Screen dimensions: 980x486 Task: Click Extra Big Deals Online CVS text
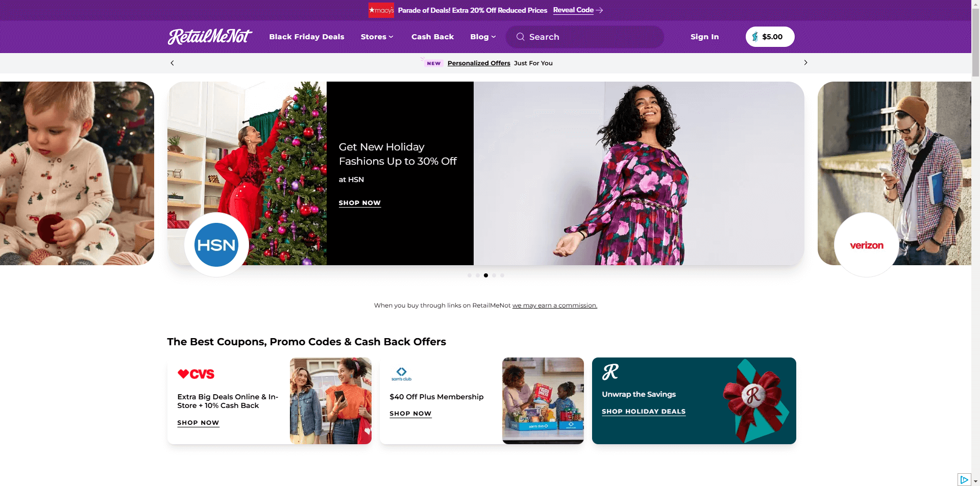pos(228,401)
